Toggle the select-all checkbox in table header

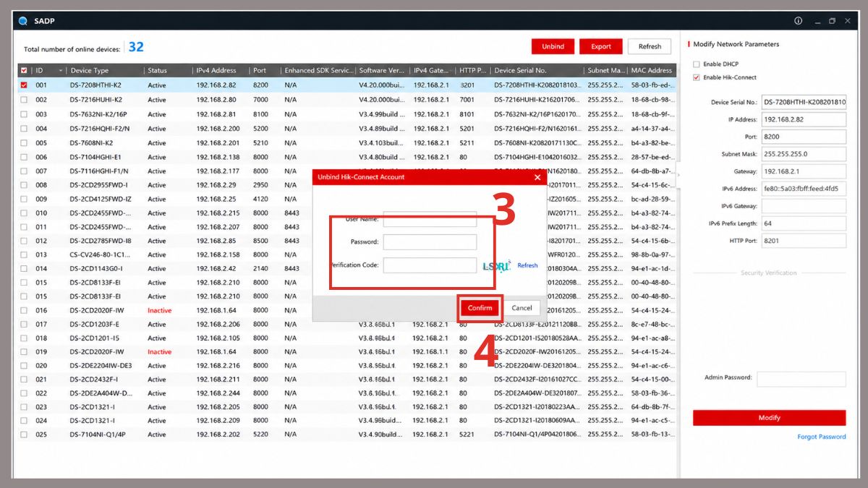click(x=24, y=71)
